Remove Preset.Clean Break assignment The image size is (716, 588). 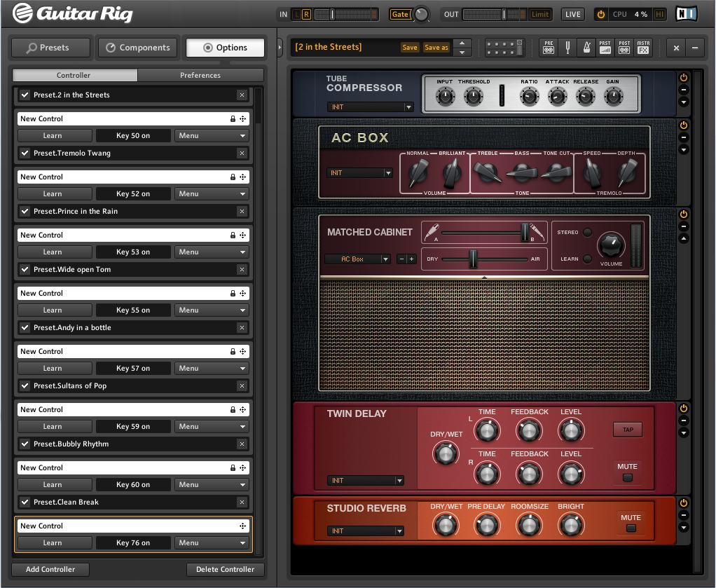242,502
